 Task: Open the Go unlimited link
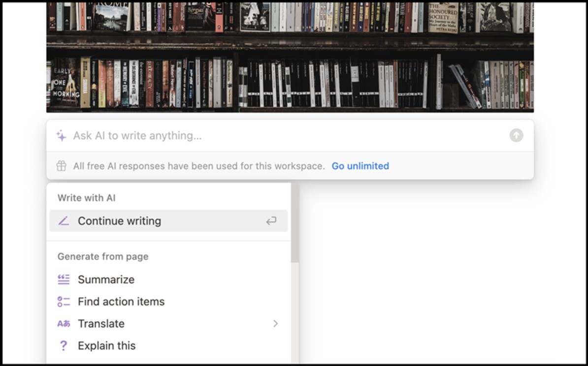(360, 166)
